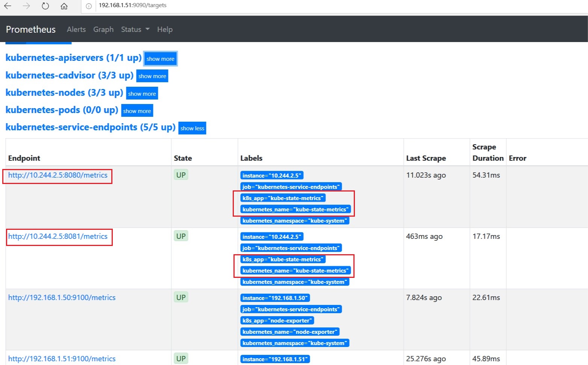Viewport: 588px width, 365px height.
Task: Click the kubernetes-cadvisor (3/3 up) heading
Action: (70, 75)
